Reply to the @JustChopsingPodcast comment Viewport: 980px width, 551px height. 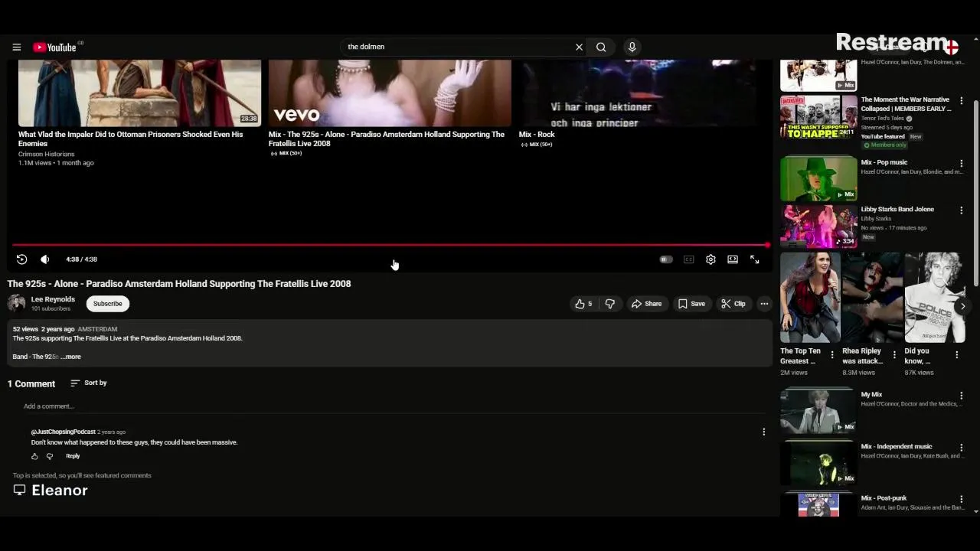click(73, 456)
